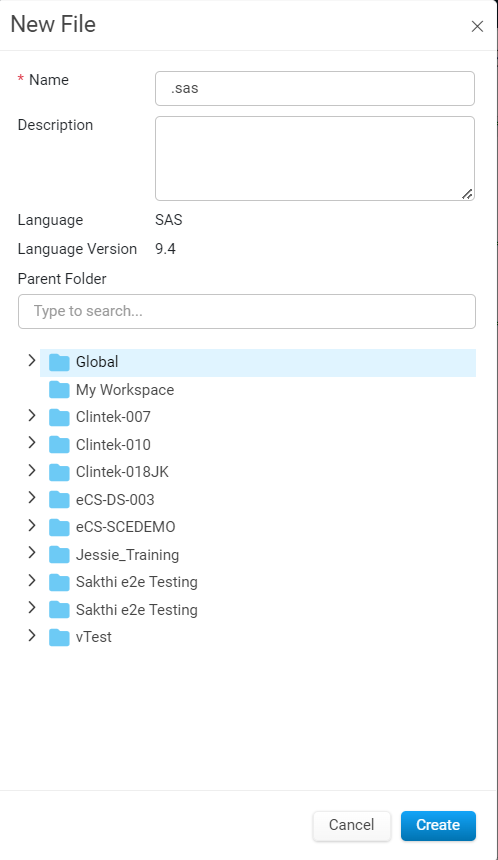Expand the Jessie_Training folder
Screen dimensions: 498x860
click(32, 553)
